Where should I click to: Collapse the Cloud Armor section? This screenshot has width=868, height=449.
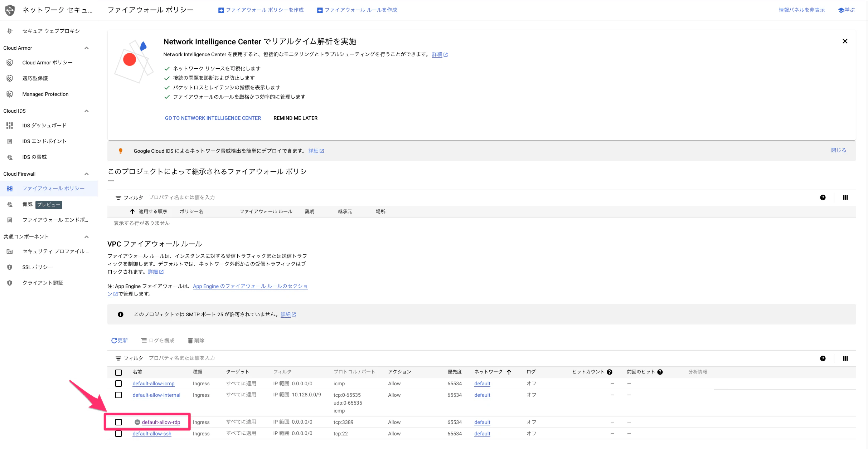tap(86, 48)
